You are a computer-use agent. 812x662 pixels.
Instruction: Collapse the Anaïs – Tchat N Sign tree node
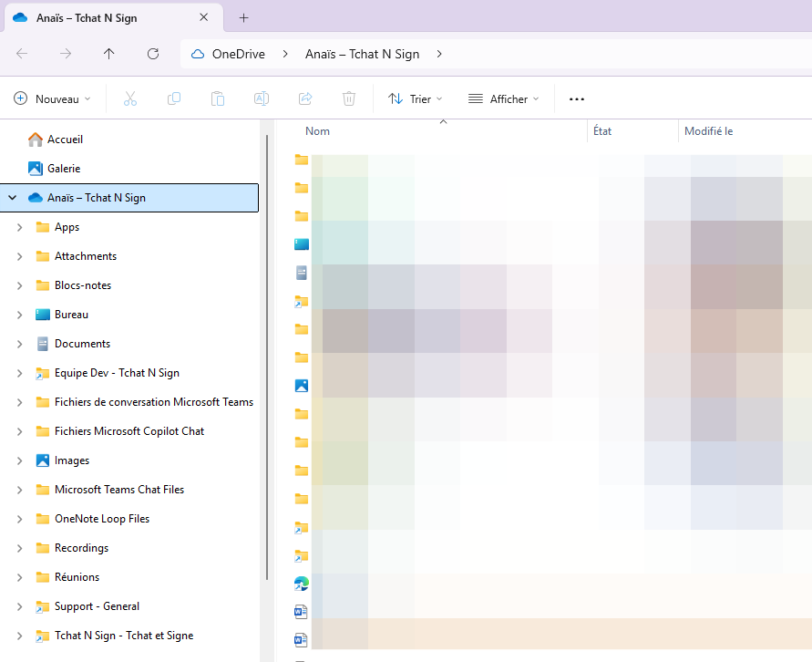pyautogui.click(x=13, y=197)
